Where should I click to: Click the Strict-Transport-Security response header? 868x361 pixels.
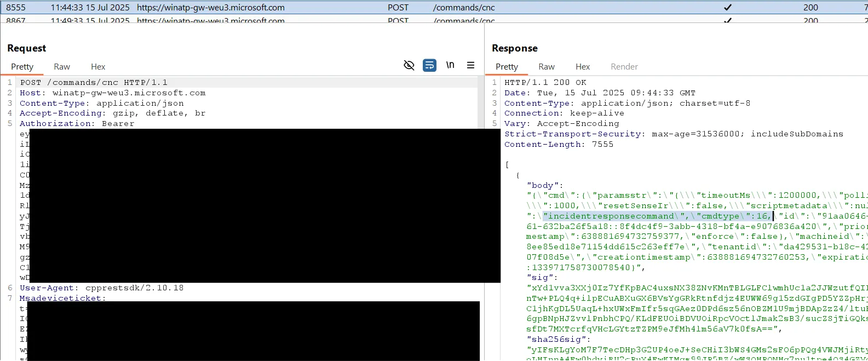click(x=573, y=134)
